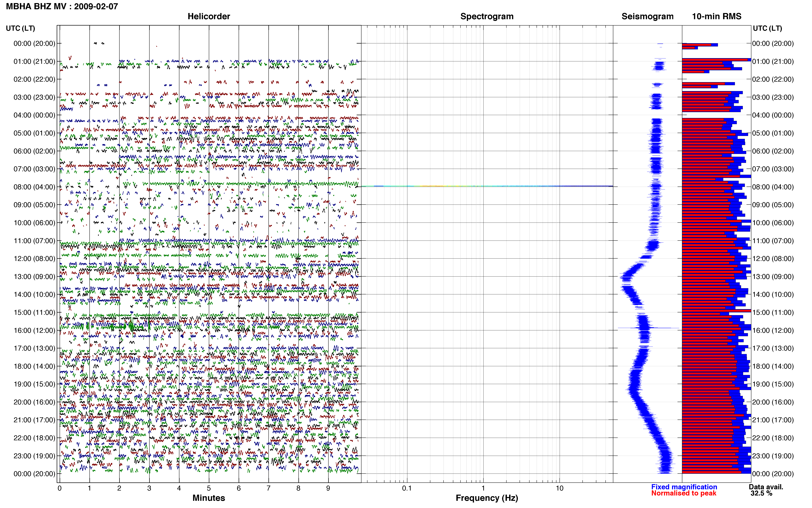Select 16:00 (12:00) on the left time axis
Screen dimensions: 812x508
pos(34,331)
